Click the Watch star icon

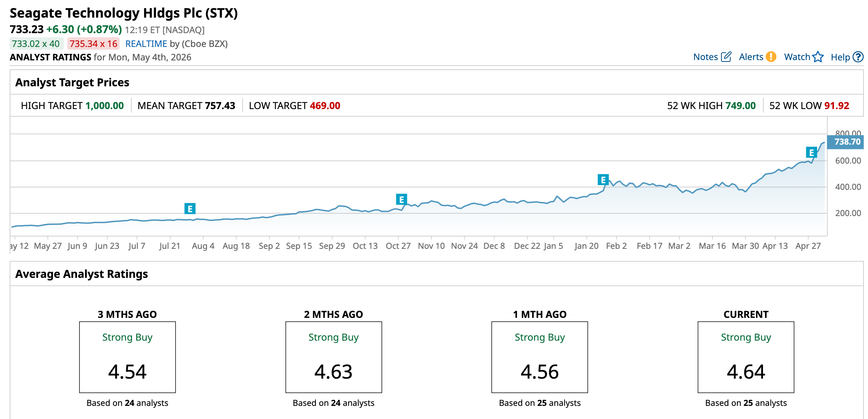click(x=818, y=57)
